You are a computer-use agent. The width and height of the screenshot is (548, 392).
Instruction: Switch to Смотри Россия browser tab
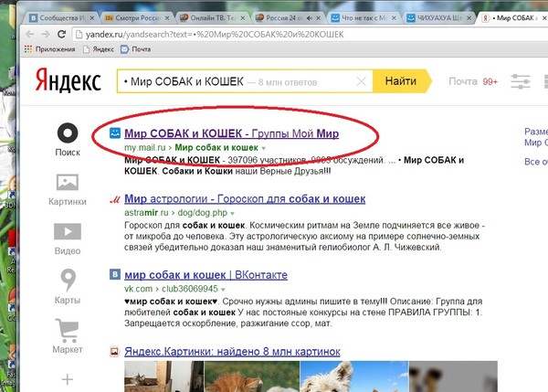tap(137, 17)
